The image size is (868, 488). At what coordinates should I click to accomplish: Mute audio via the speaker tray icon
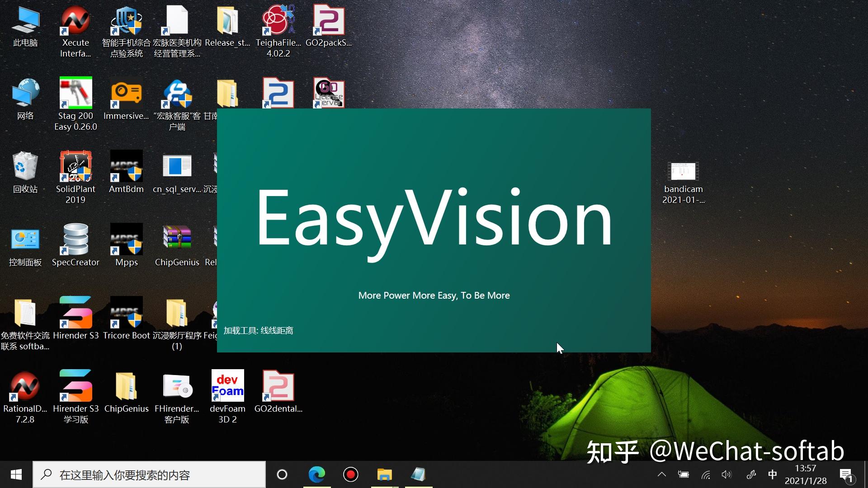(727, 474)
